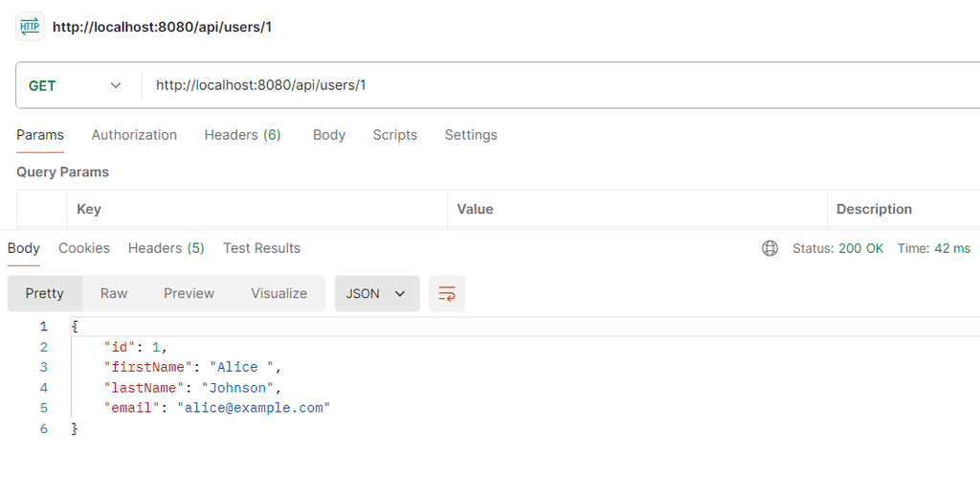Click the Visualize view button
The width and height of the screenshot is (980, 501).
(x=278, y=293)
